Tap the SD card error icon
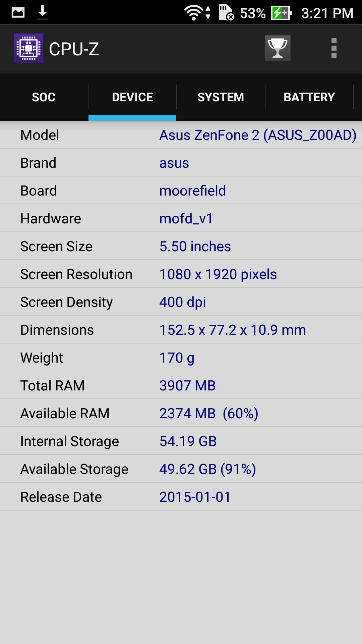This screenshot has height=644, width=362. pyautogui.click(x=226, y=13)
